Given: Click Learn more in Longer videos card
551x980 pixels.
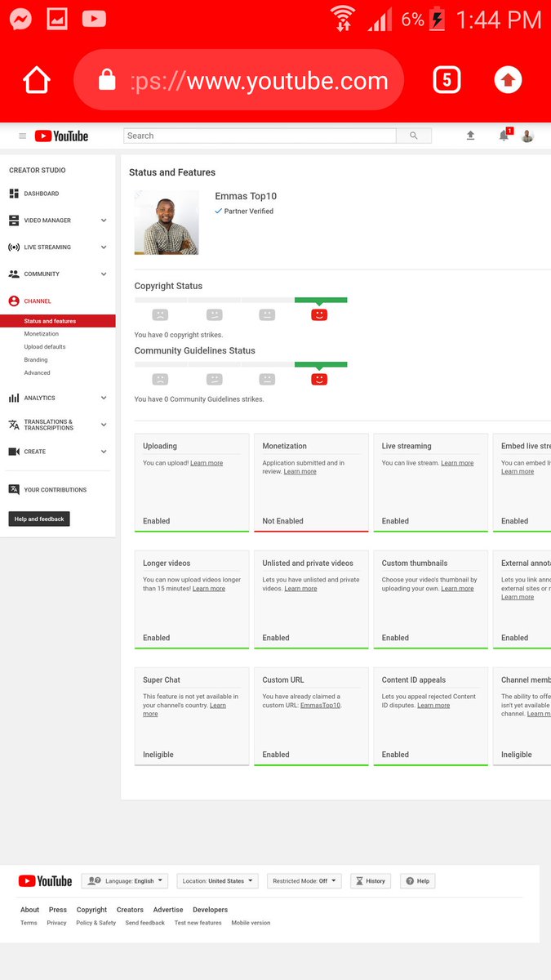Looking at the screenshot, I should [209, 588].
